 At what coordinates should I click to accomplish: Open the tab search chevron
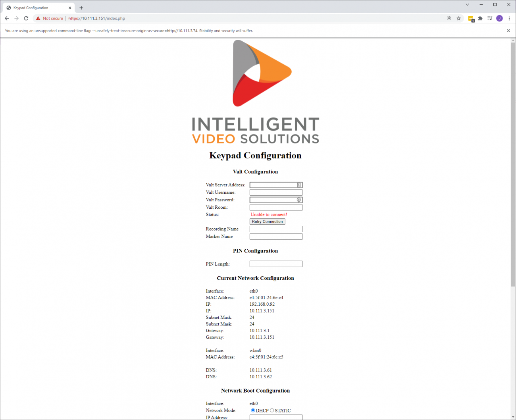[x=467, y=5]
